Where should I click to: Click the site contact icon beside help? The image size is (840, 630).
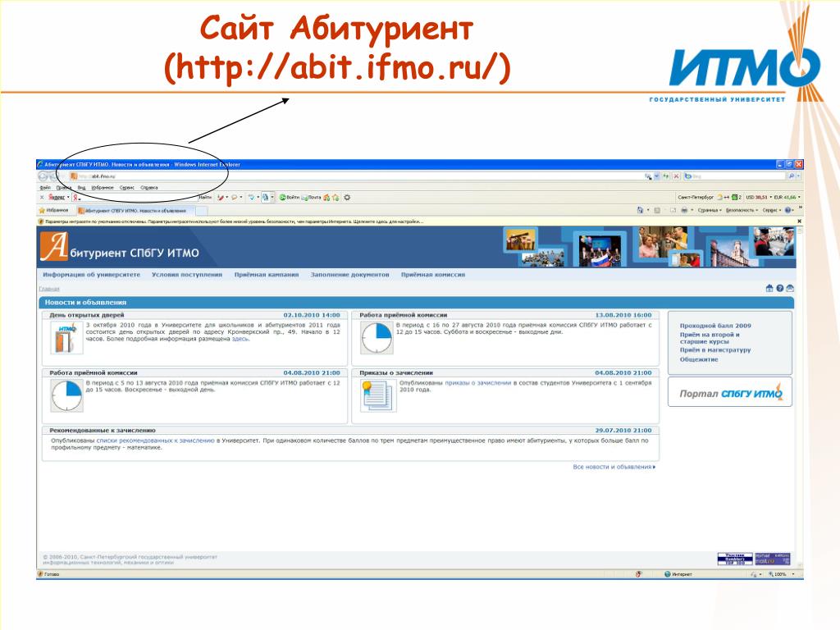[x=790, y=288]
